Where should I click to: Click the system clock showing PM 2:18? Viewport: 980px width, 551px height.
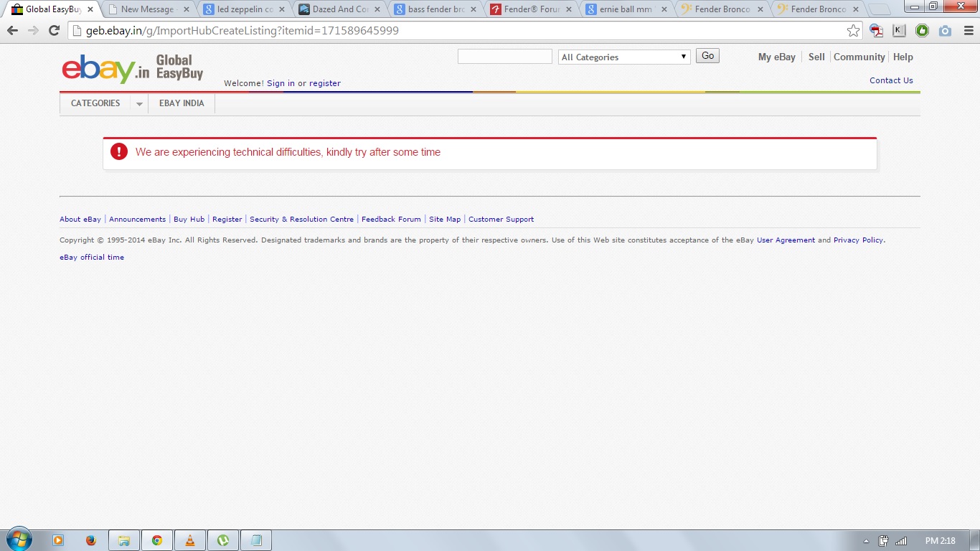tap(941, 541)
